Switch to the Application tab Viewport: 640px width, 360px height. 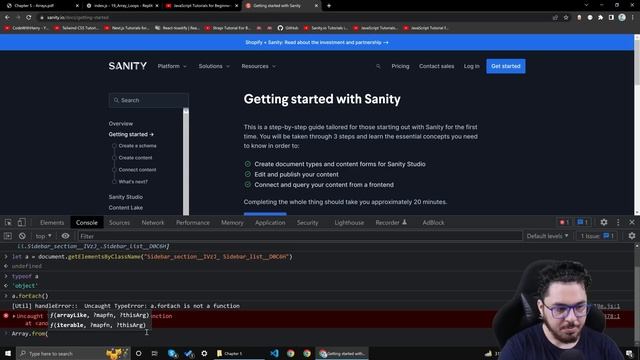tap(270, 222)
